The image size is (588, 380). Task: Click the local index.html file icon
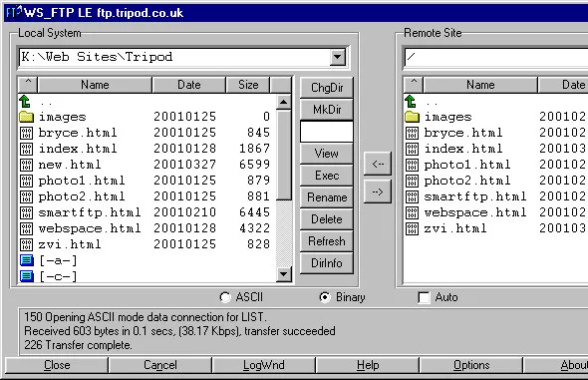26,149
